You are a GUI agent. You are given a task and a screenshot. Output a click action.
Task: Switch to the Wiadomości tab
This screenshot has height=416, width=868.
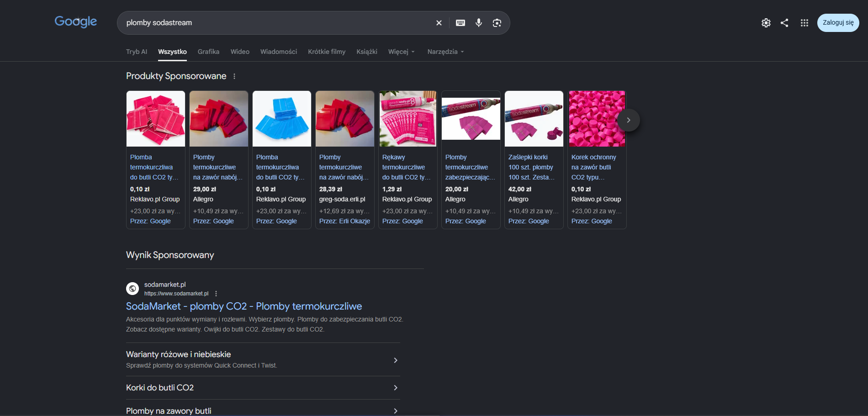tap(279, 52)
